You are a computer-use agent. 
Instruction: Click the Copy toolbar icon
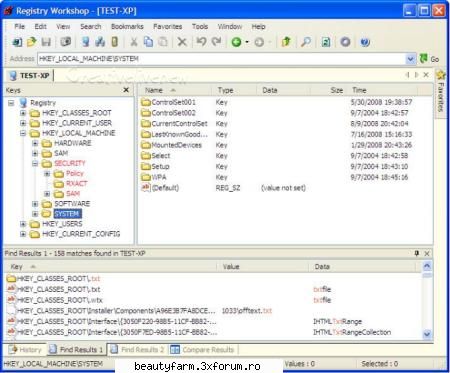pos(148,42)
